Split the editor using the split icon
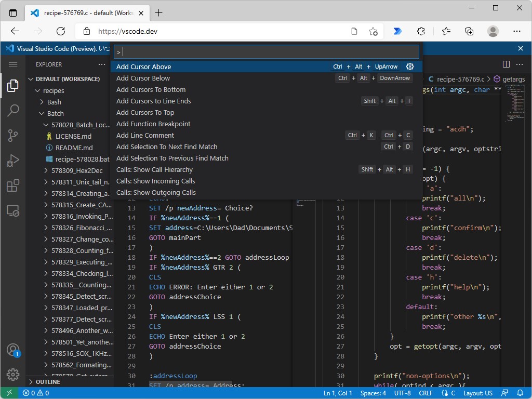The image size is (532, 399). coord(506,64)
